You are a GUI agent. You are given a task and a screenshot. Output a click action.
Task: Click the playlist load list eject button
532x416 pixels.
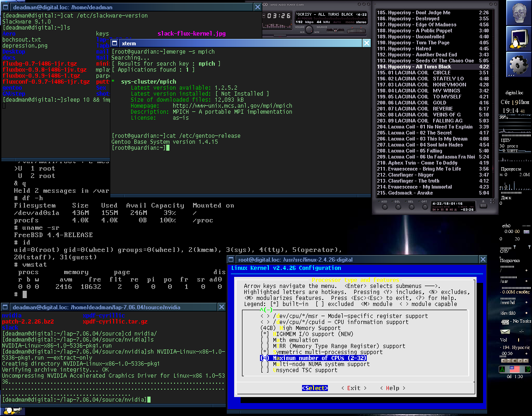[x=484, y=206]
